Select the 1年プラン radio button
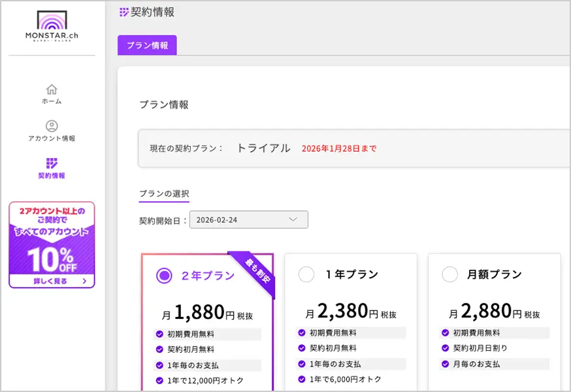 click(306, 275)
